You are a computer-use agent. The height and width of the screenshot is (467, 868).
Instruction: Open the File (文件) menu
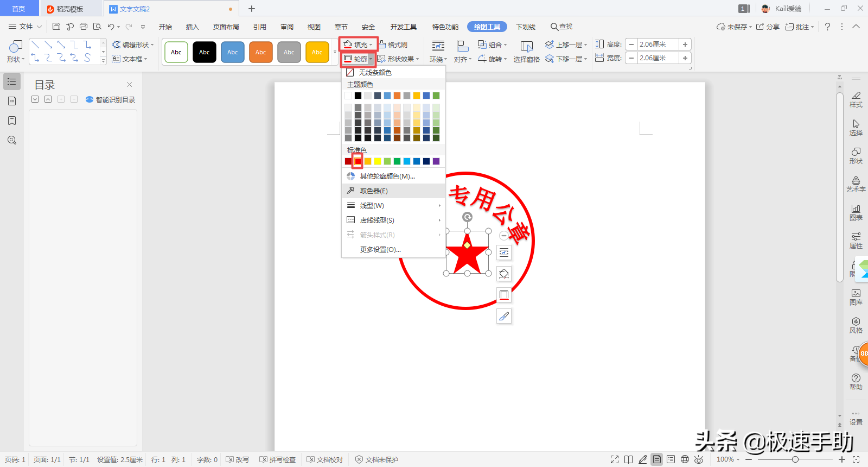(x=25, y=27)
